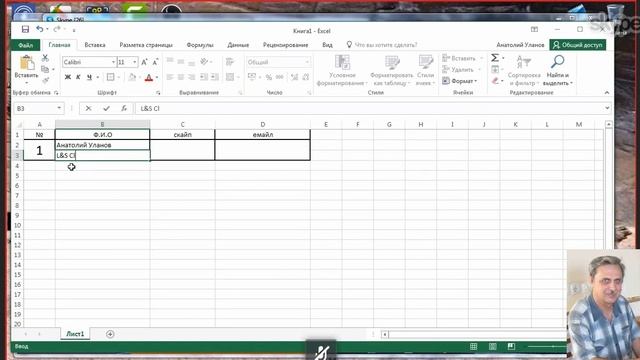Screen dimensions: 640x360
Task: Switch to the Рецензирование tab
Action: point(285,45)
